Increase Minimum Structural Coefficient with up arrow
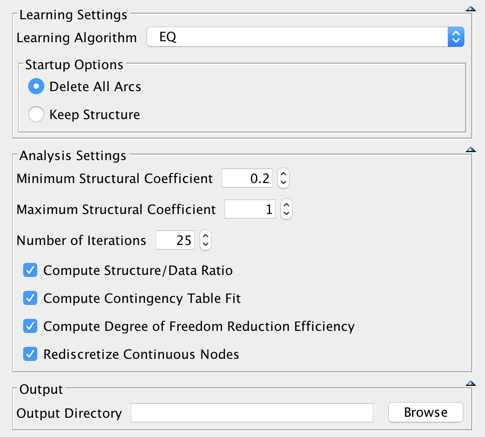Screen dimensions: 485x437 (283, 174)
